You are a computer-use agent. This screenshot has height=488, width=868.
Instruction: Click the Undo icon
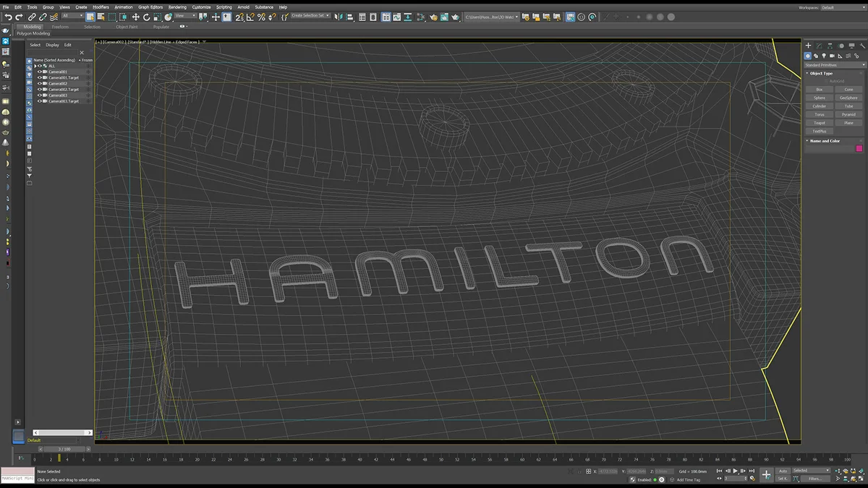8,16
